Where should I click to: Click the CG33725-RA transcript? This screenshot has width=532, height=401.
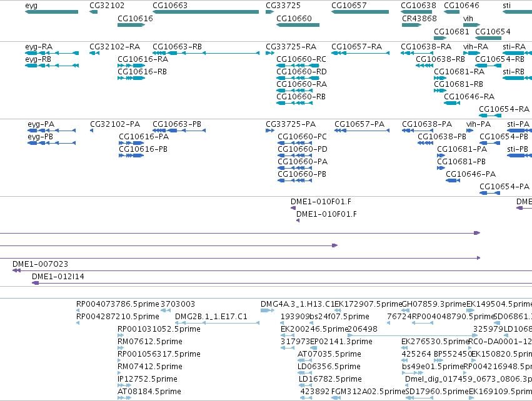tap(269, 53)
